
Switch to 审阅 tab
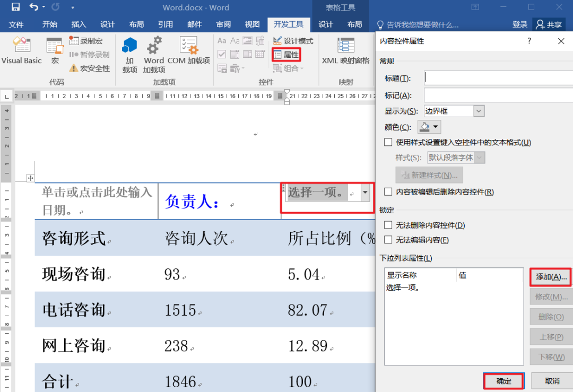coord(223,24)
